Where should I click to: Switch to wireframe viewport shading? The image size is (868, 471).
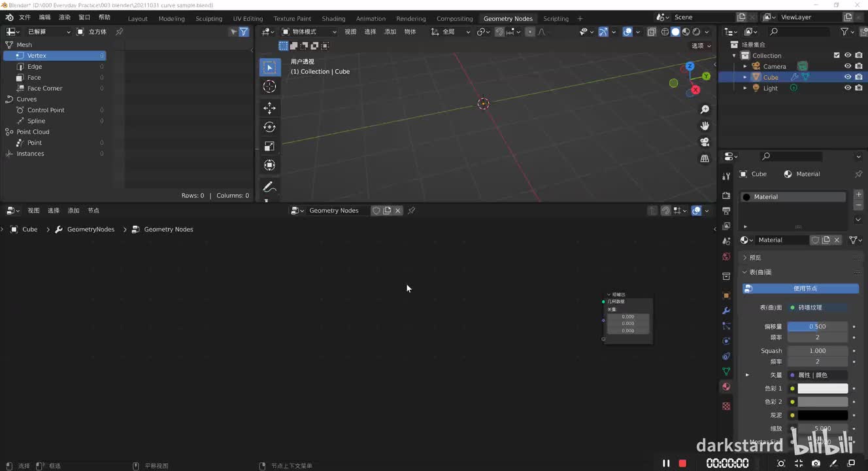(665, 31)
